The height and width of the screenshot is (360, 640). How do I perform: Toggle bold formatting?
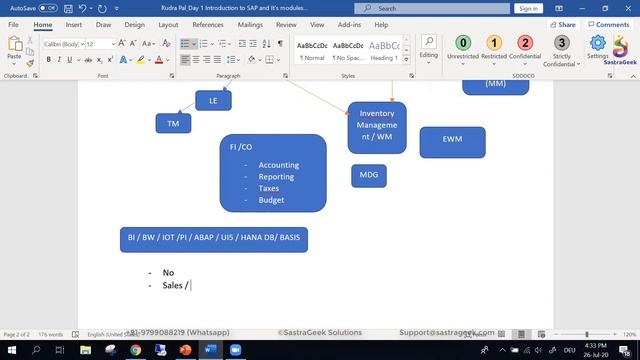[49, 60]
